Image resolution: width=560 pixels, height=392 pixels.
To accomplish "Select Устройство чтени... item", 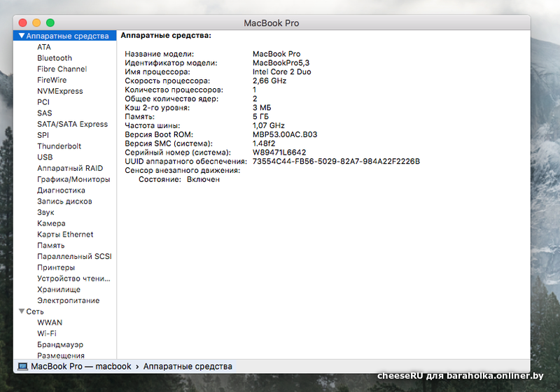I will coord(73,279).
